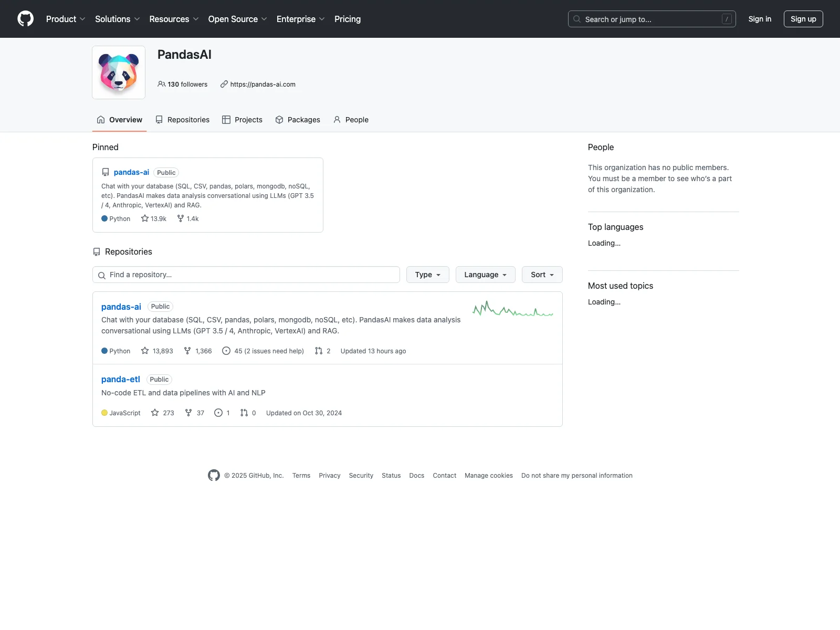Image resolution: width=840 pixels, height=630 pixels.
Task: Open the 45 issues link for pandas-ai
Action: tap(263, 351)
